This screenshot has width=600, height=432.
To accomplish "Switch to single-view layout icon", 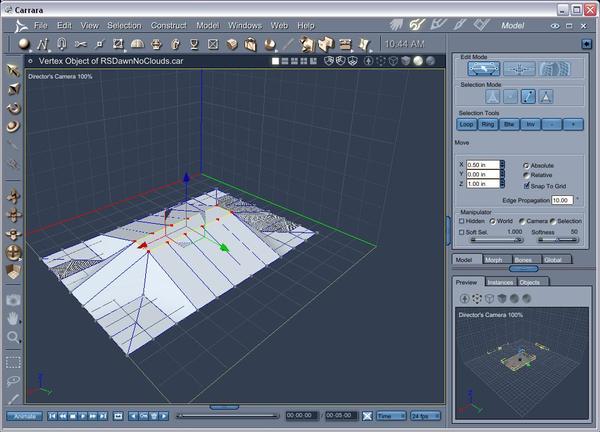I will click(x=275, y=61).
